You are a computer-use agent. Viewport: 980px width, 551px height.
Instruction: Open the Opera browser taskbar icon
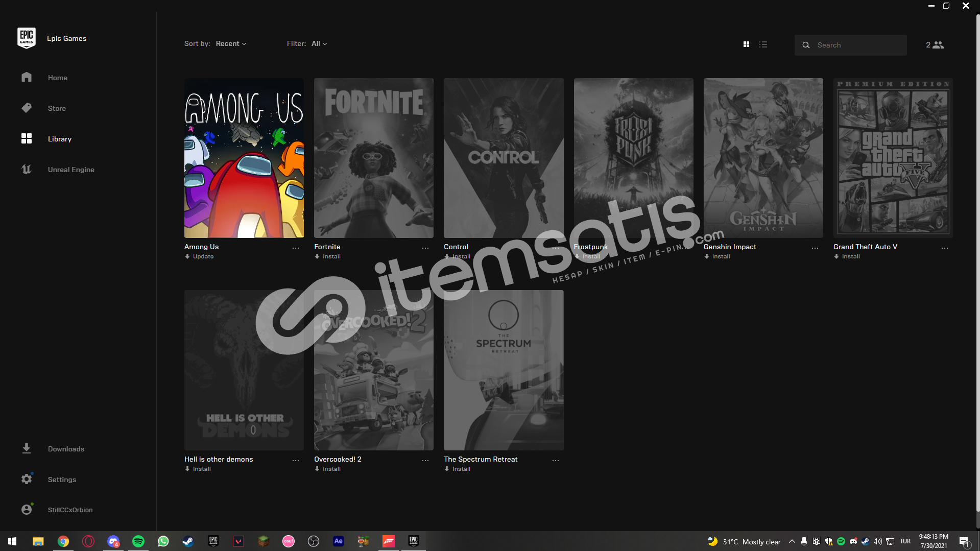click(x=88, y=541)
